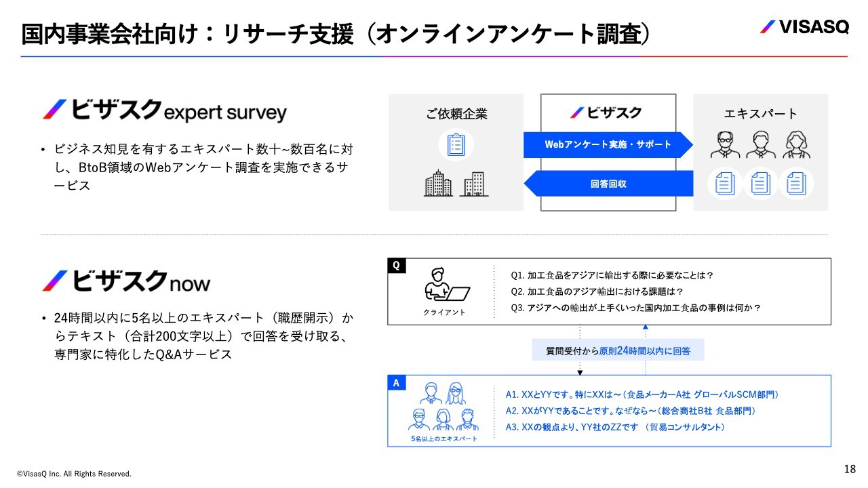Select the group icon above 5名以上のエキスパート
Viewport: 868px width, 488px height.
tap(443, 407)
